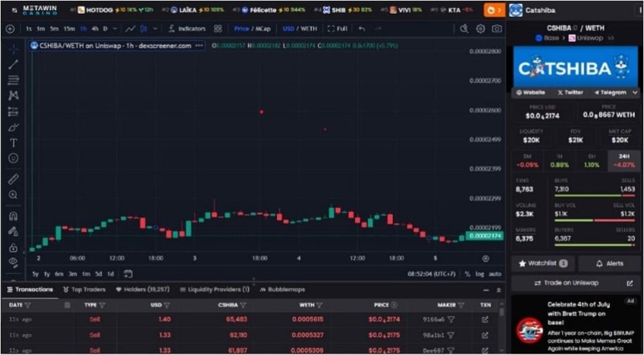This screenshot has height=355, width=644.
Task: Open Indicators menu
Action: coord(187,29)
